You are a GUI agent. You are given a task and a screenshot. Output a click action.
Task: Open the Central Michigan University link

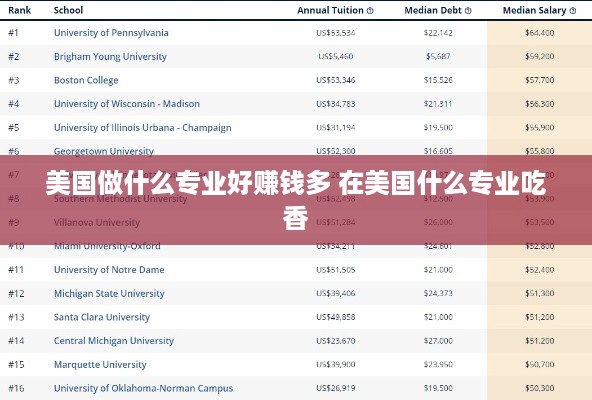(114, 341)
